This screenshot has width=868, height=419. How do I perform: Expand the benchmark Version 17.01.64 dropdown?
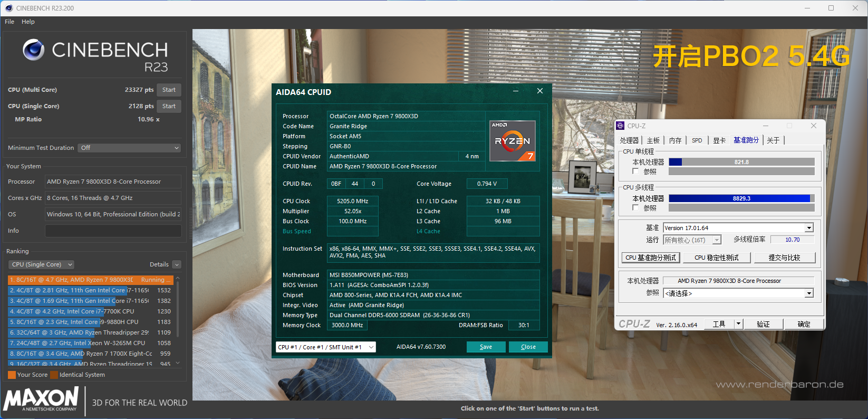809,228
